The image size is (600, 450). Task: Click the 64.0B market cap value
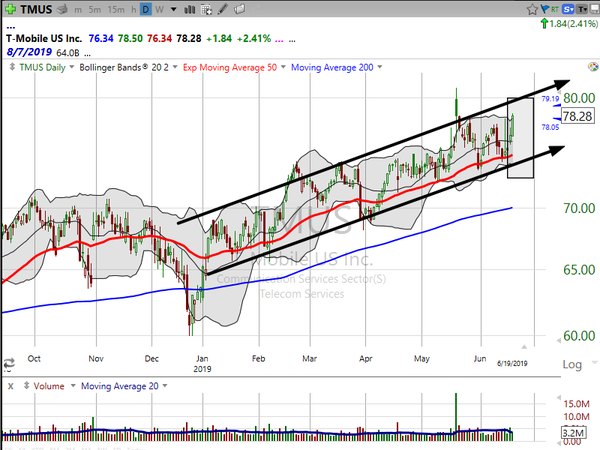[x=68, y=52]
